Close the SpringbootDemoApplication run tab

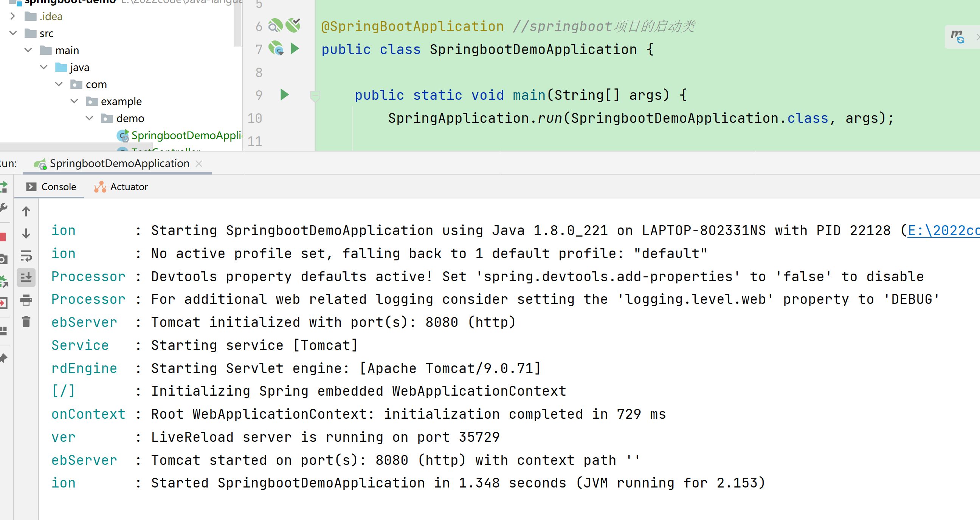(198, 164)
